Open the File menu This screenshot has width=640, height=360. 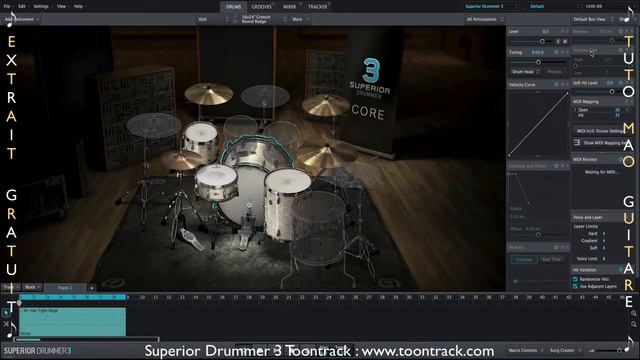tap(7, 7)
